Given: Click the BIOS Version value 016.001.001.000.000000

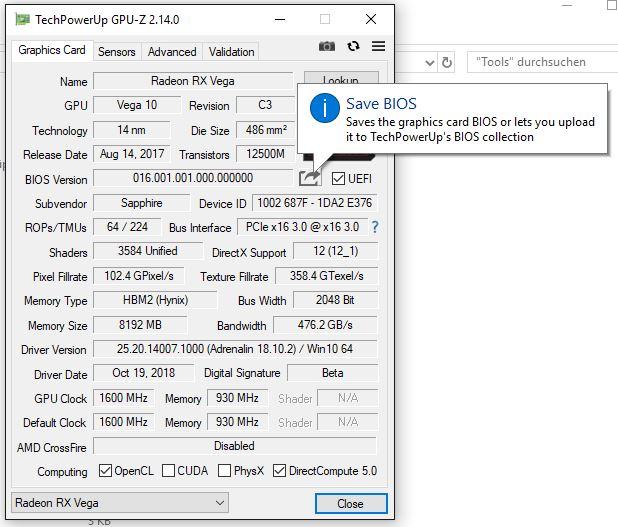Looking at the screenshot, I should pyautogui.click(x=193, y=178).
